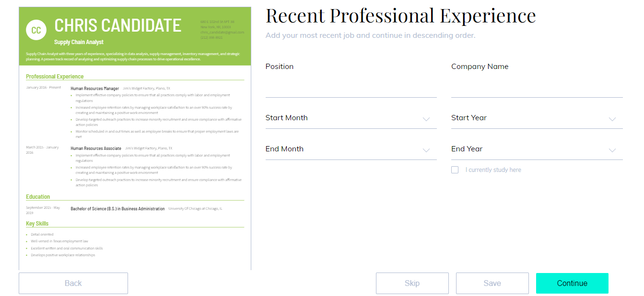Select the Key Skills section in preview

coord(37,224)
